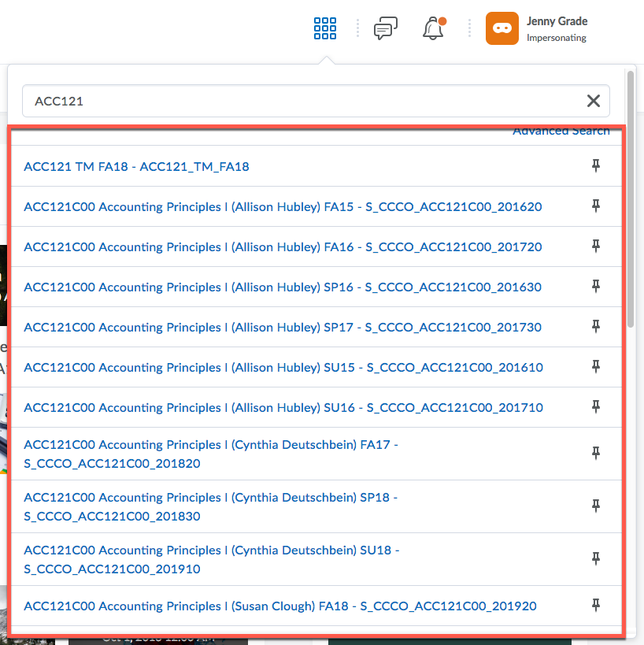The width and height of the screenshot is (644, 645).
Task: Pin the Allison Hubley SP17 course
Action: [x=595, y=326]
